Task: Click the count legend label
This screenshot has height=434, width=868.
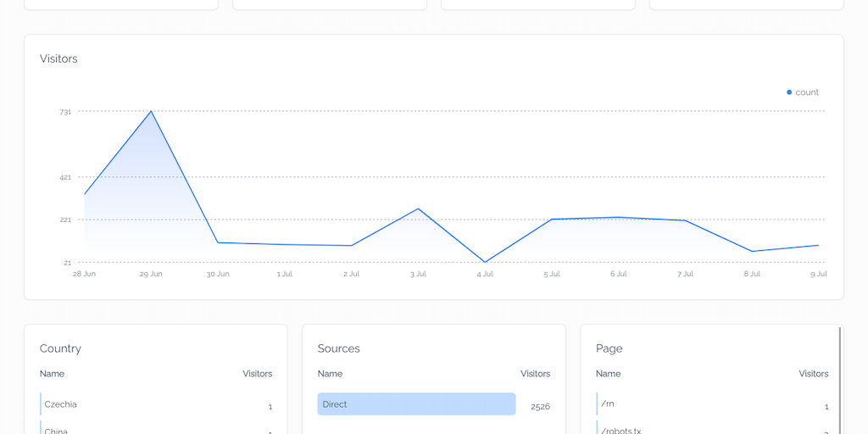Action: click(807, 92)
